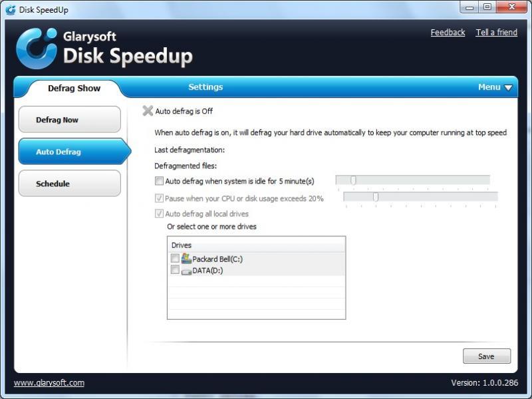Open the Tell a friend link
The width and height of the screenshot is (532, 399).
(x=496, y=33)
